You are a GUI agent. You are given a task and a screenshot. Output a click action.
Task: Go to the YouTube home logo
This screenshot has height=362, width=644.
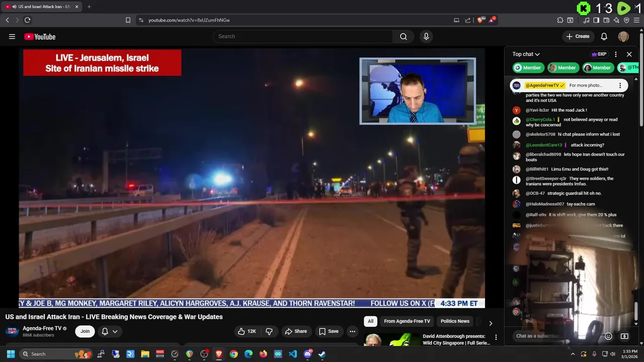40,36
